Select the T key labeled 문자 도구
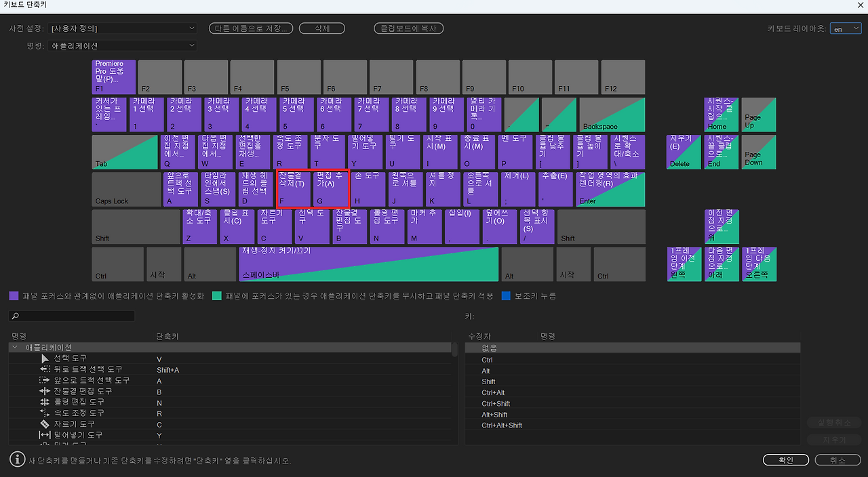The width and height of the screenshot is (868, 477). pyautogui.click(x=329, y=152)
